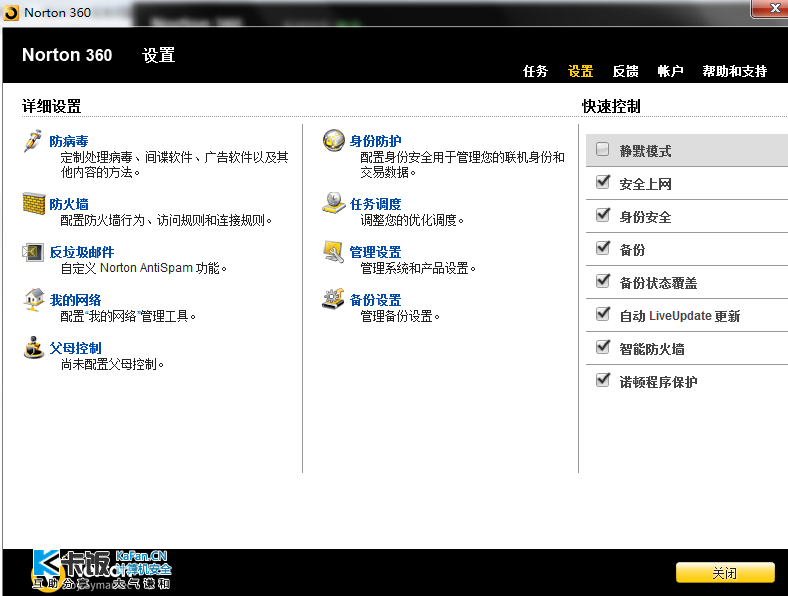Click the house icon for 我的网络
This screenshot has height=596, width=788.
pos(34,300)
